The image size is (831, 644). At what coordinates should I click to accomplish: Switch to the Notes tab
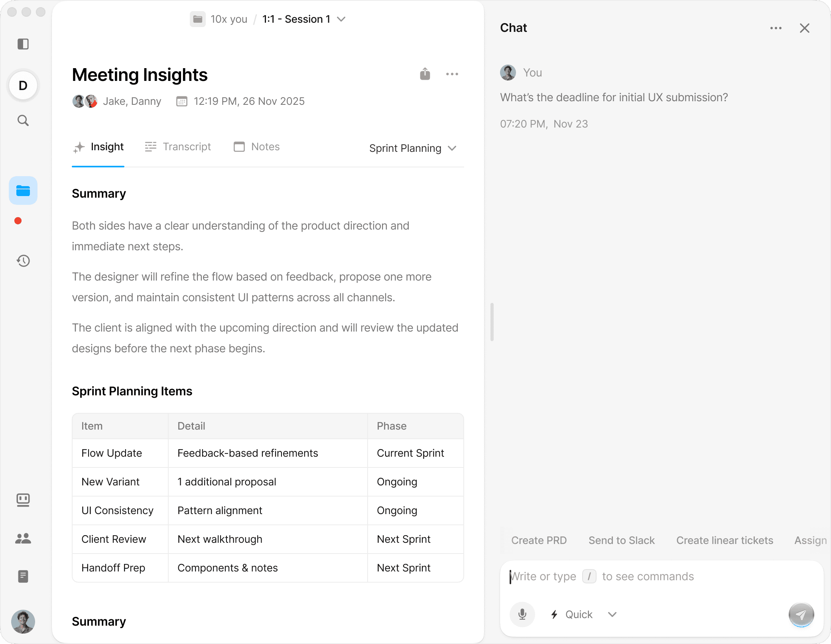click(x=257, y=147)
